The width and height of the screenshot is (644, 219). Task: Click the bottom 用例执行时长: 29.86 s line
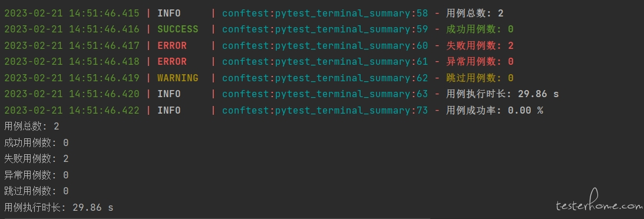coord(59,207)
